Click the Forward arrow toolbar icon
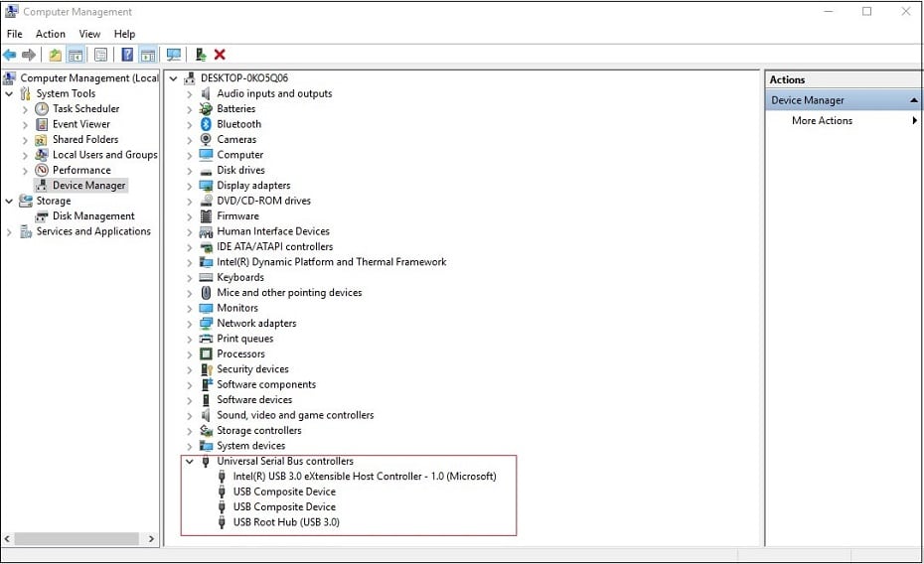The width and height of the screenshot is (924, 564). coord(28,55)
